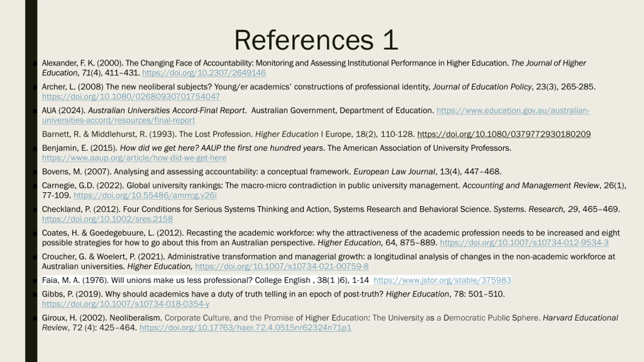Click 'Carnegie, G.D. (2022)' reference text

click(83, 186)
